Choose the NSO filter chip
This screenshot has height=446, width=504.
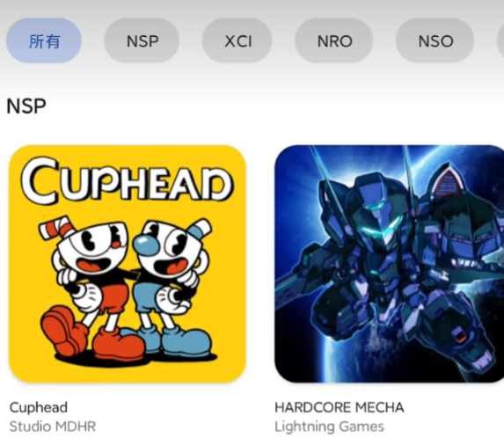(x=435, y=40)
